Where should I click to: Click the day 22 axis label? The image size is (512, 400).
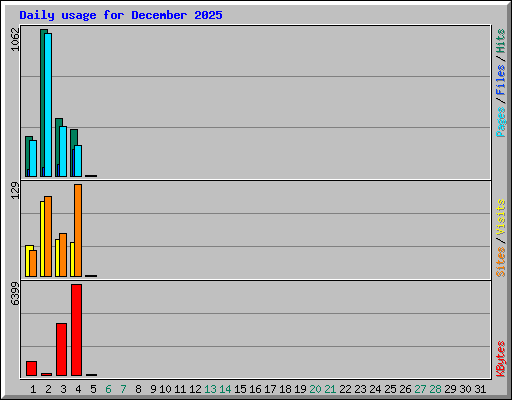click(345, 389)
